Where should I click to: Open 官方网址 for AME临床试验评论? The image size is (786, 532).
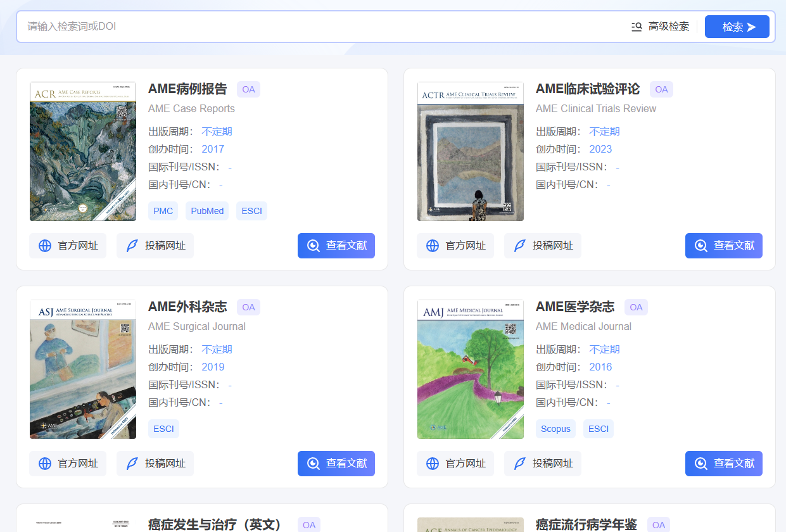[x=455, y=246]
